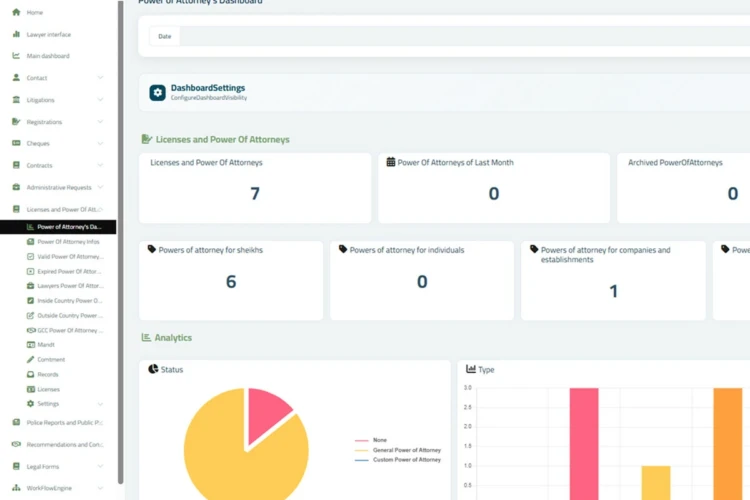The width and height of the screenshot is (750, 500).
Task: Click the Legal Forms document icon
Action: pos(16,466)
